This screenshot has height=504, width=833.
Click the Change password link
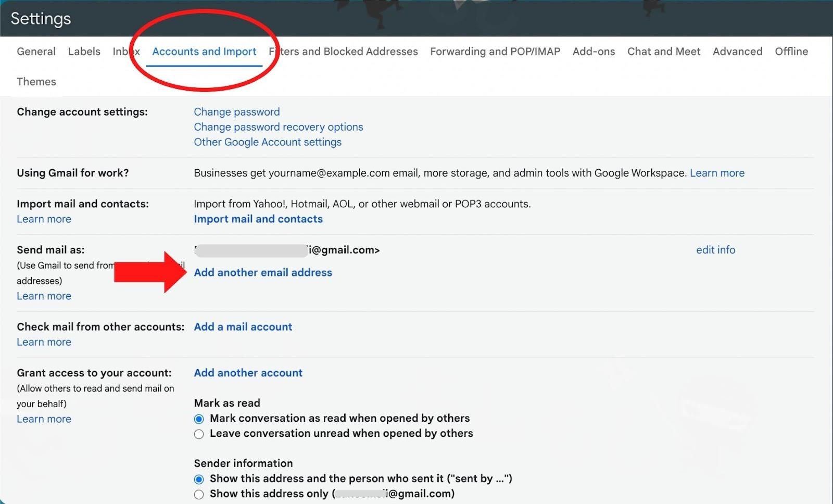[237, 112]
